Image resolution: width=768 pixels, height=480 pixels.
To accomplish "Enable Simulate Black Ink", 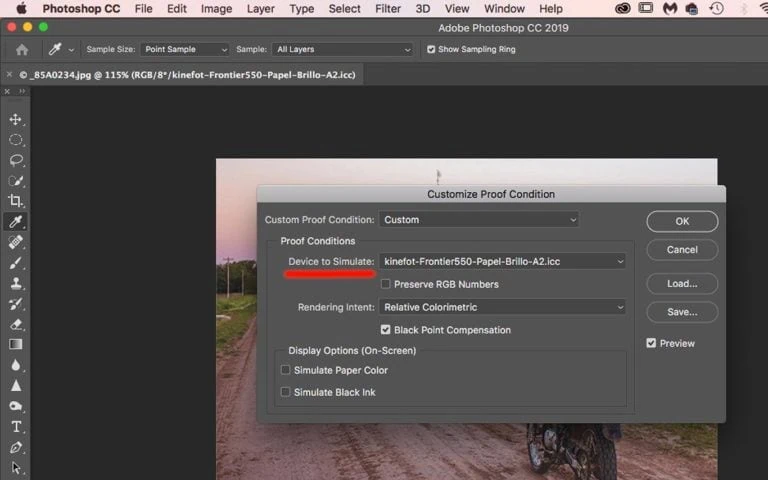I will [286, 392].
